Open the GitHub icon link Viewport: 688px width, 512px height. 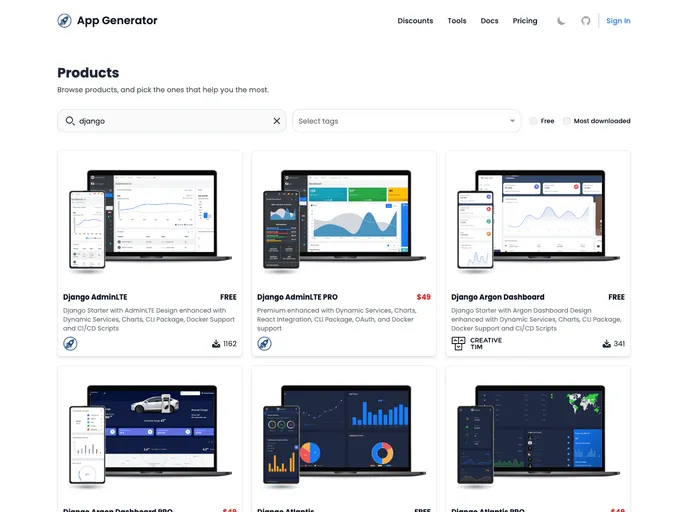pyautogui.click(x=585, y=21)
